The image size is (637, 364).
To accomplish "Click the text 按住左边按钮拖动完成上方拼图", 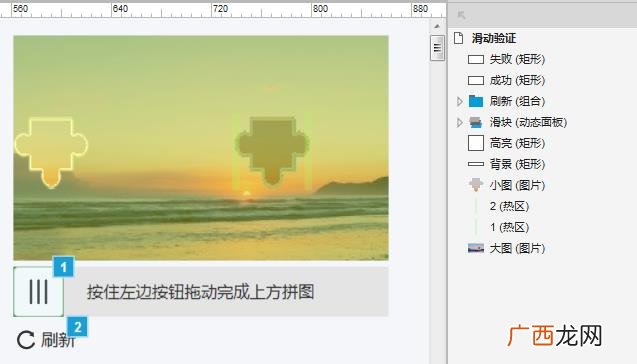I will (200, 292).
